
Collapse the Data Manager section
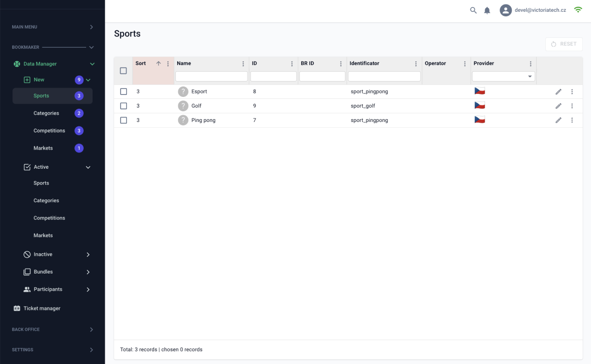pos(92,64)
